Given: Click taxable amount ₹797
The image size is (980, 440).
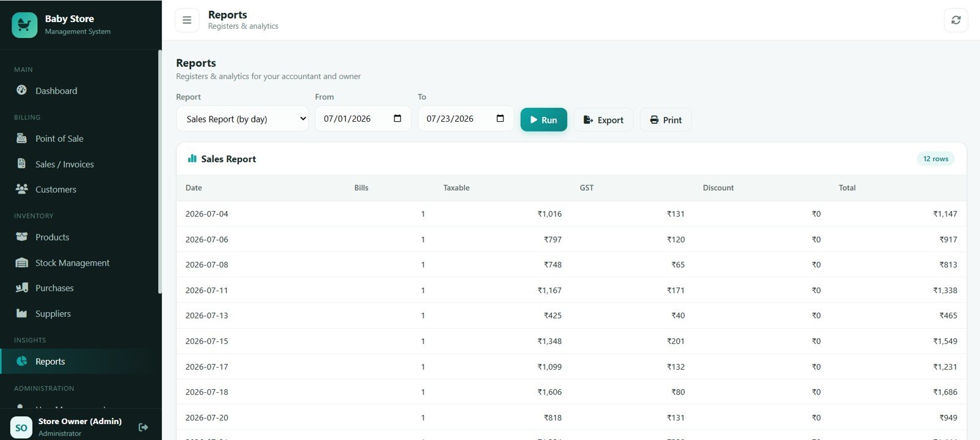Looking at the screenshot, I should [x=552, y=239].
